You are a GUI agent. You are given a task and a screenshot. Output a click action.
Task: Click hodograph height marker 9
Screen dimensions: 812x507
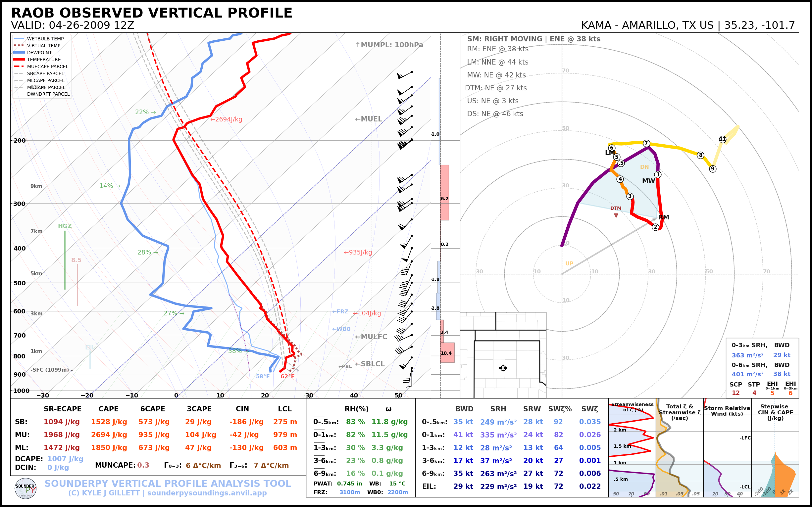(713, 169)
